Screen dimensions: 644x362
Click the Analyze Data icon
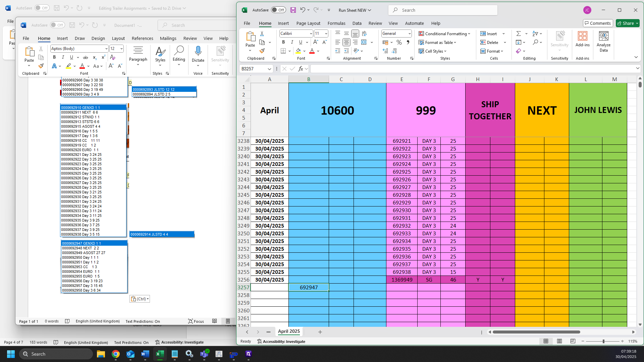pos(603,42)
